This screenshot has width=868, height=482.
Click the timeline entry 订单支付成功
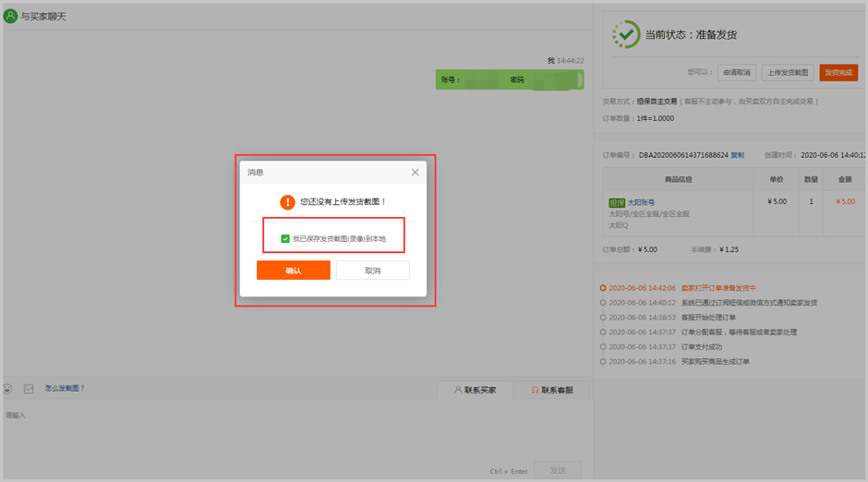pos(702,346)
